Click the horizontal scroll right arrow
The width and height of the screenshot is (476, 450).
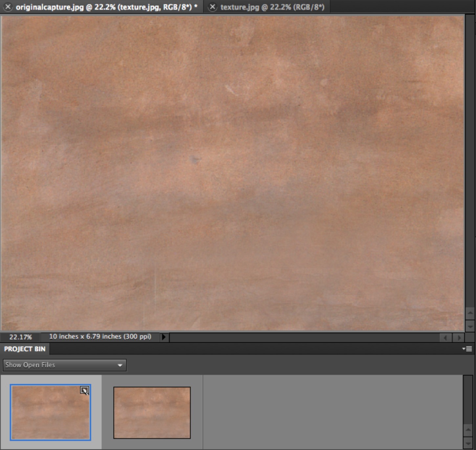459,337
